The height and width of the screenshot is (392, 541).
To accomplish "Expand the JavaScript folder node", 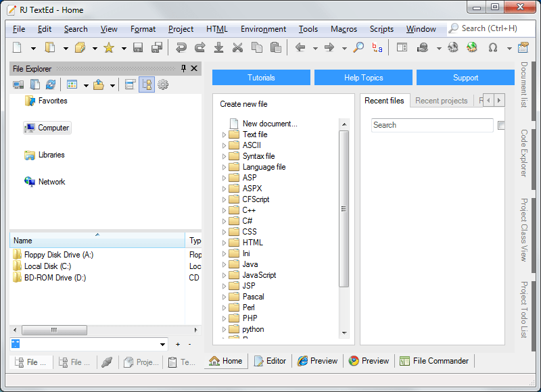I will point(224,276).
